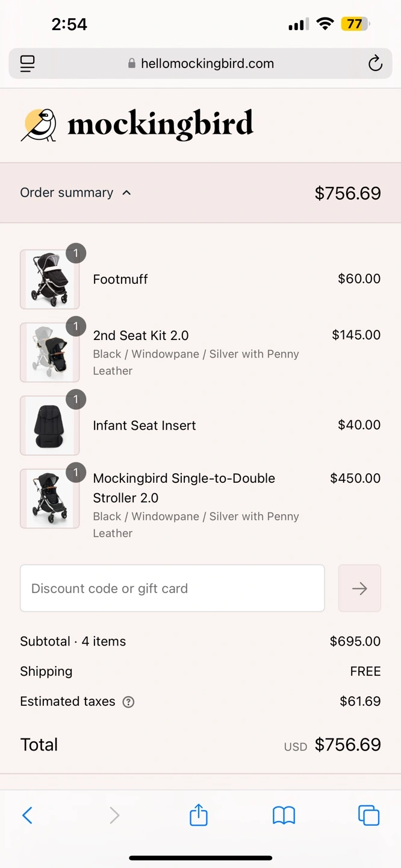Tap the Footmuff product thumbnail
401x868 pixels.
[50, 280]
